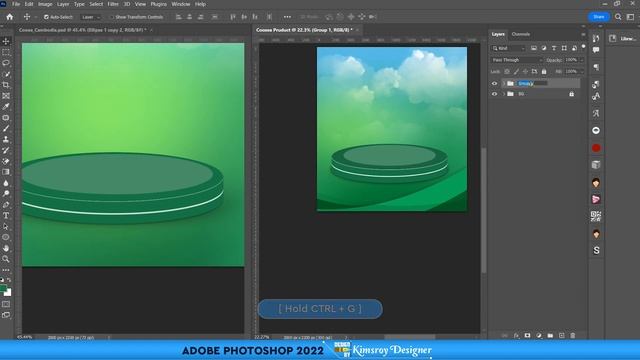Toggle type layer filter icon
Viewport: 640px width, 360px height.
coord(554,48)
